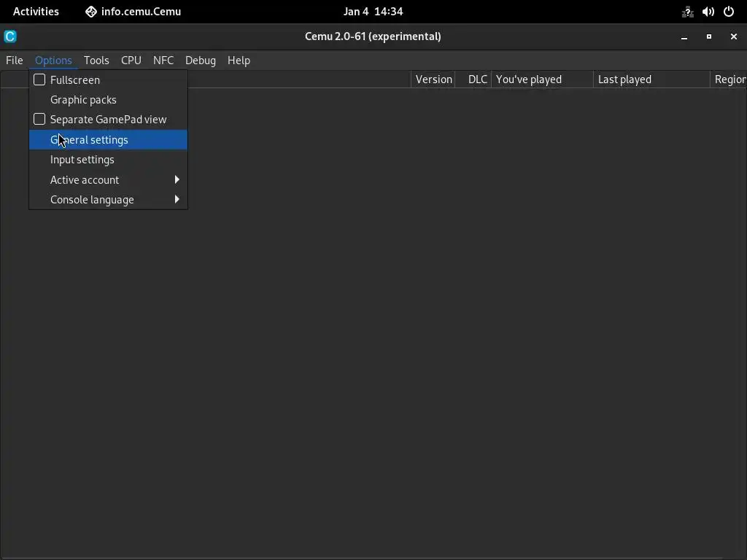Close the Options menu
This screenshot has width=747, height=560.
point(53,61)
